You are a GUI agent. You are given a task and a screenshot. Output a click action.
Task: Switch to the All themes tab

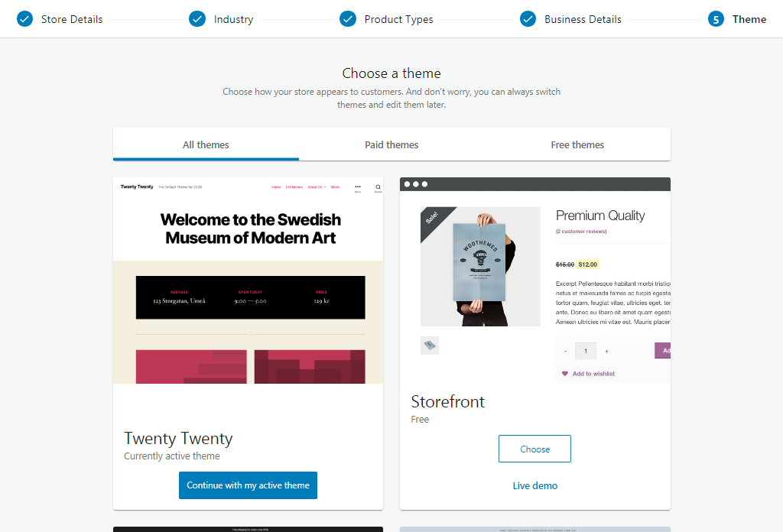pyautogui.click(x=206, y=144)
